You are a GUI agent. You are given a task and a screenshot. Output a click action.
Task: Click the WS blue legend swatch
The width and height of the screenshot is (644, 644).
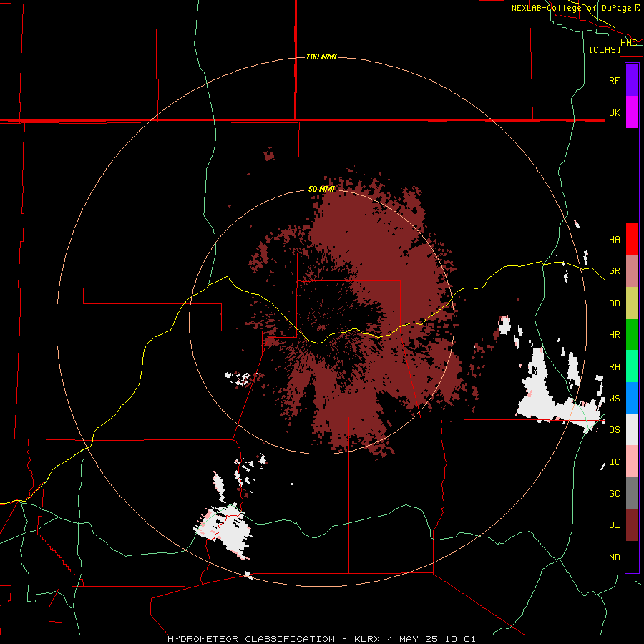pyautogui.click(x=632, y=398)
